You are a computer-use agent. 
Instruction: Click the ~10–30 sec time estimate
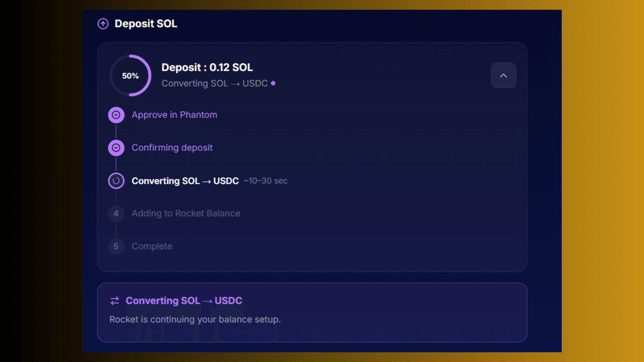tap(266, 181)
